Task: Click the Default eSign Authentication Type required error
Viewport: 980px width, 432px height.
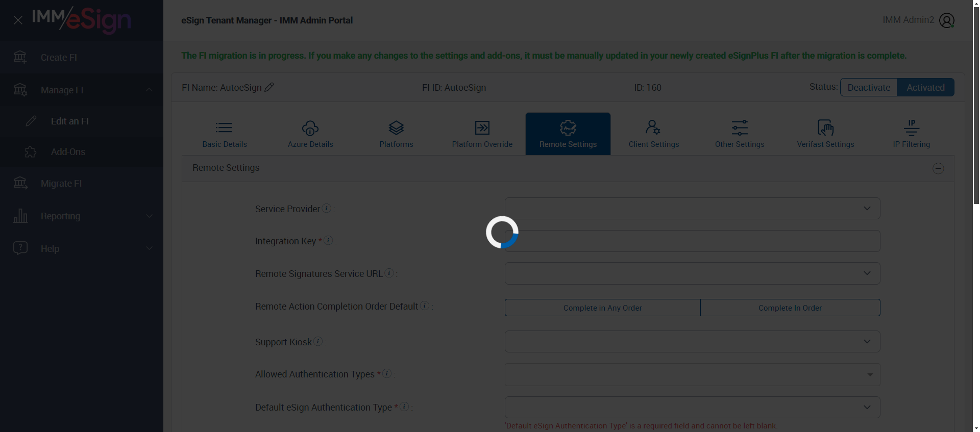Action: coord(641,425)
